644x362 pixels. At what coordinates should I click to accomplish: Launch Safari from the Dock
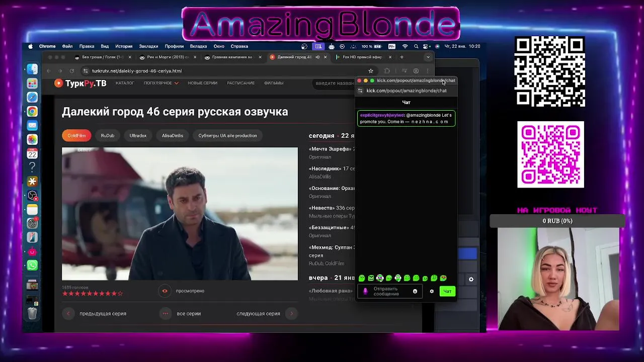[x=32, y=98]
